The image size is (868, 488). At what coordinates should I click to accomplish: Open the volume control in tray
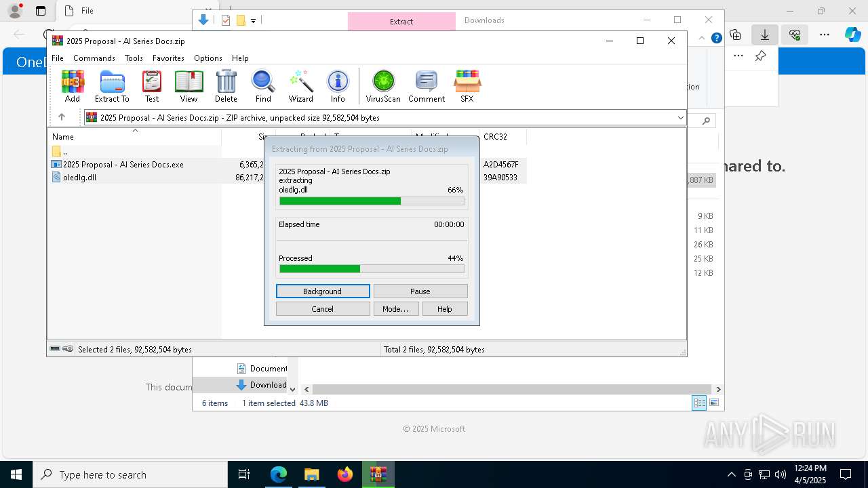(781, 474)
